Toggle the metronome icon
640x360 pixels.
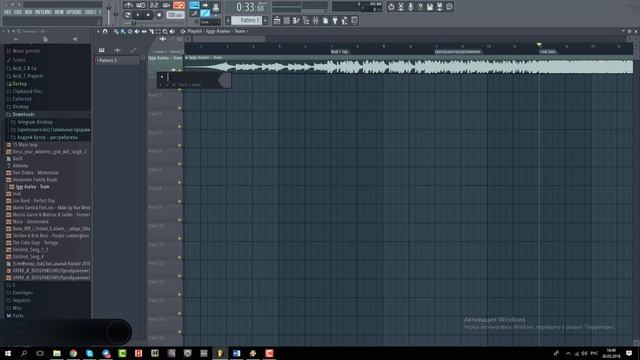tap(128, 5)
